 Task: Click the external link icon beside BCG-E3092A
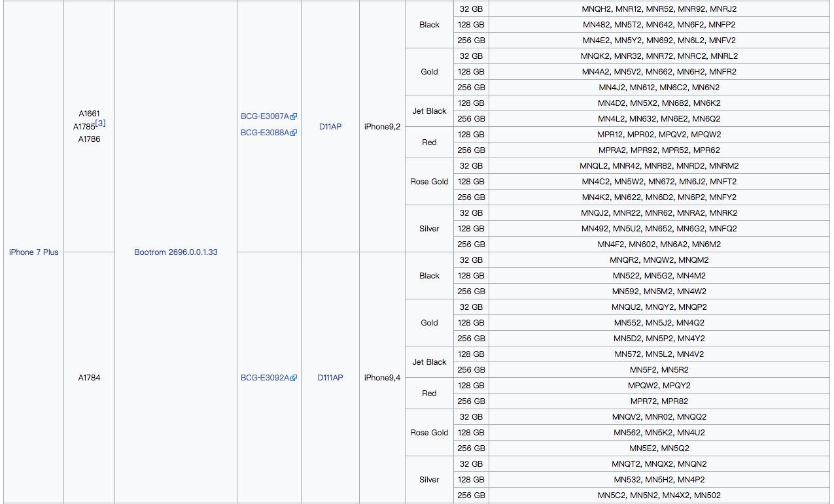point(294,378)
